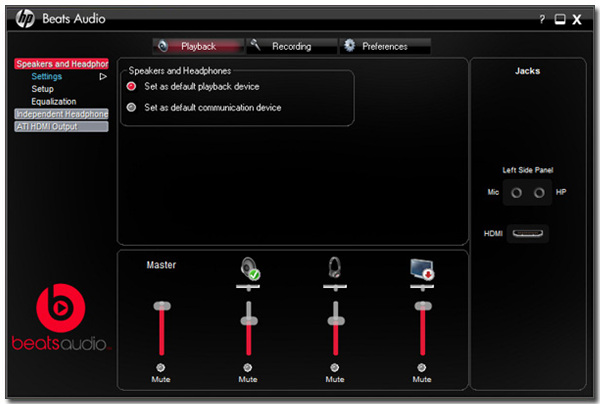Select Speakers and Headphones device in sidebar

(61, 64)
